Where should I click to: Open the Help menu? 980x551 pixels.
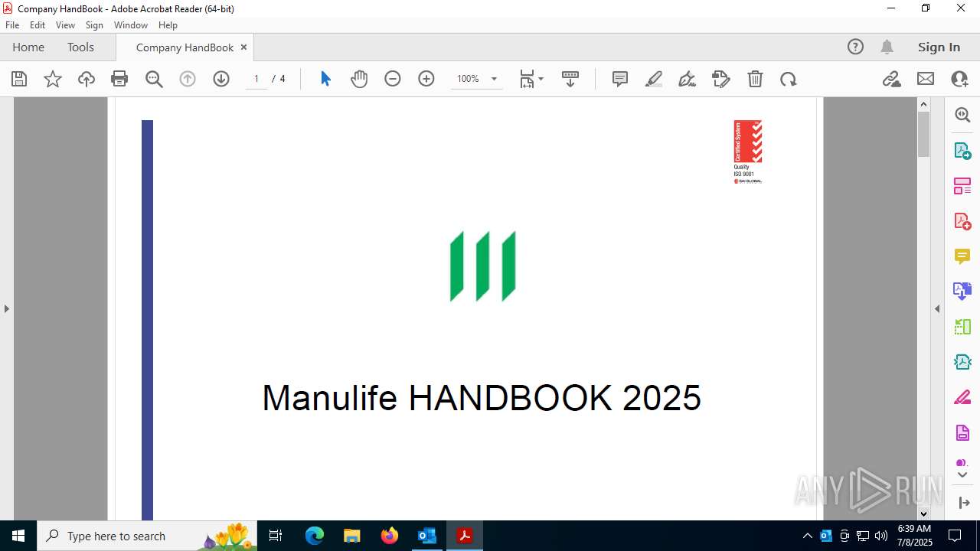168,24
